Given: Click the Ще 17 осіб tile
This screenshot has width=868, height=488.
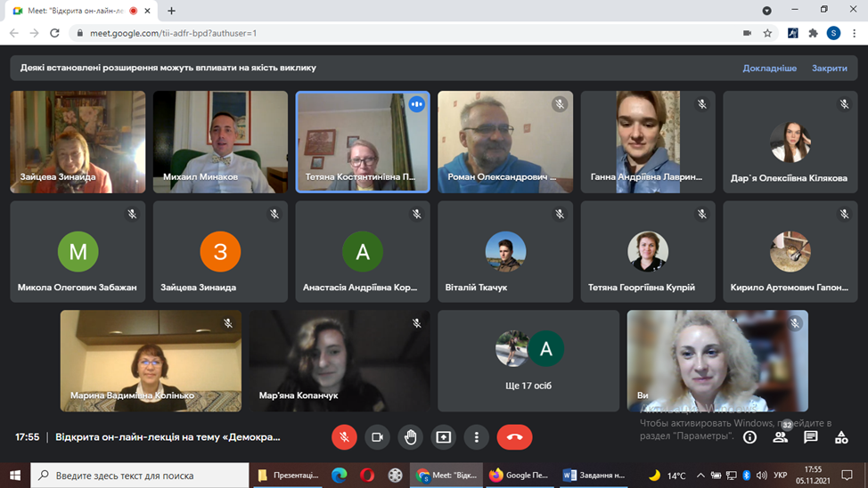Looking at the screenshot, I should point(528,361).
